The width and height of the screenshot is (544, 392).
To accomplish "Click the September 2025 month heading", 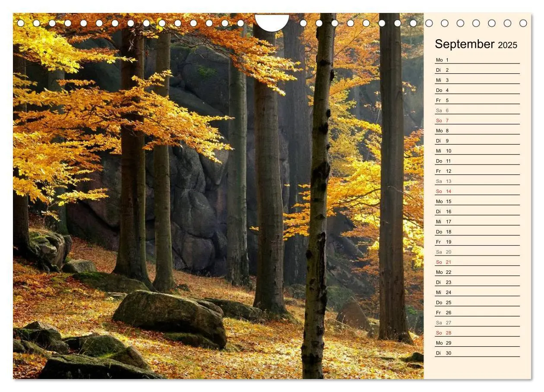I will tap(476, 44).
